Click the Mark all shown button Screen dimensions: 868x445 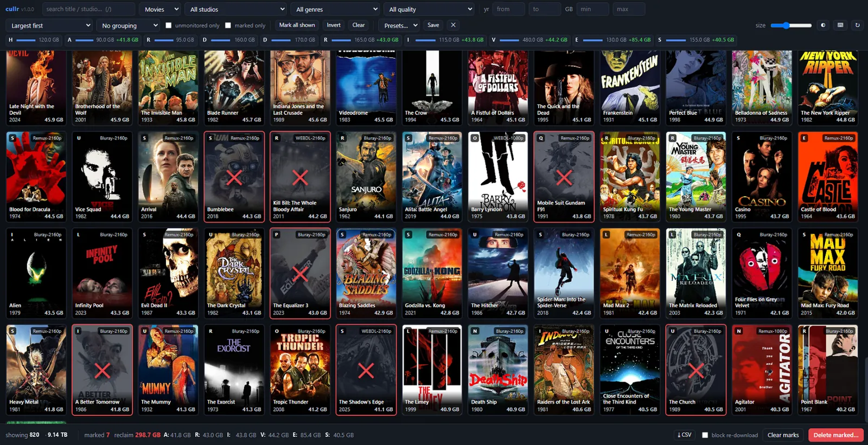pos(297,25)
